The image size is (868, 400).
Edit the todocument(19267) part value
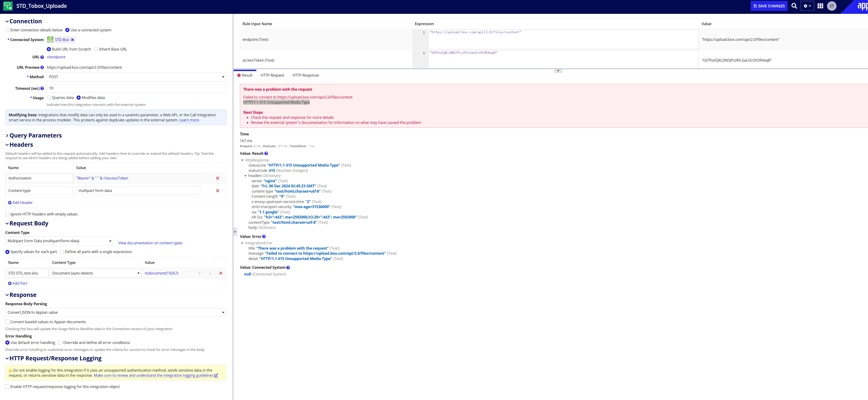161,273
